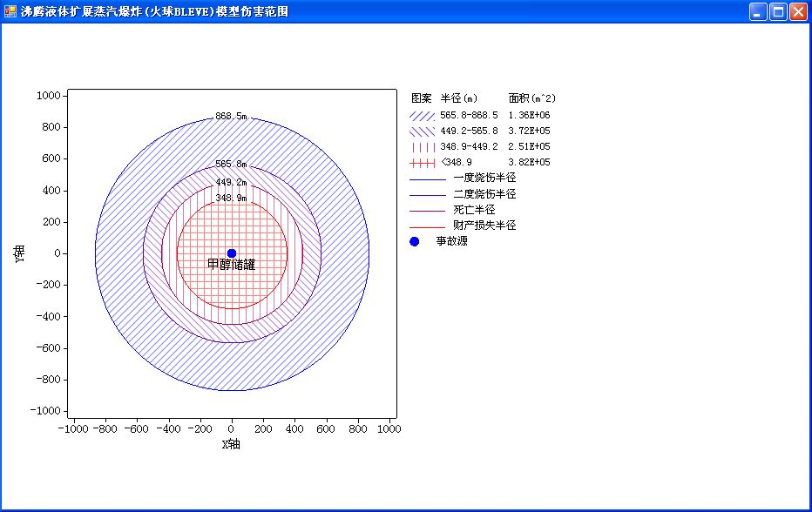This screenshot has height=512, width=812.
Task: Click the 565.8m radius label
Action: [x=232, y=164]
